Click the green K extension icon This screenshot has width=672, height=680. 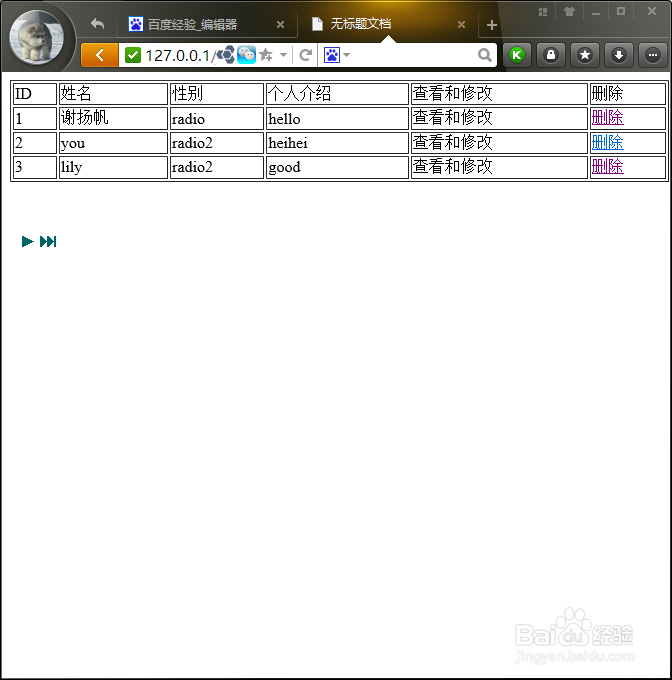517,55
